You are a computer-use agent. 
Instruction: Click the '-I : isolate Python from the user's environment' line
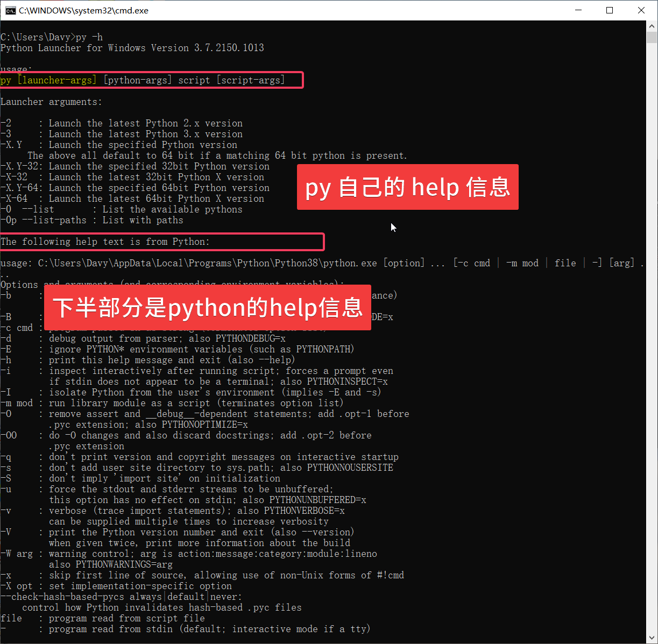click(191, 392)
